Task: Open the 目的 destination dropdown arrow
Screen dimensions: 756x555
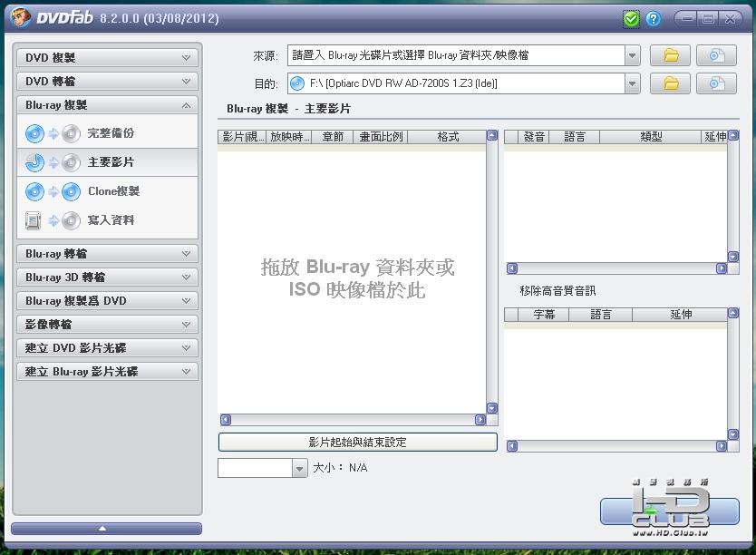Action: point(632,84)
